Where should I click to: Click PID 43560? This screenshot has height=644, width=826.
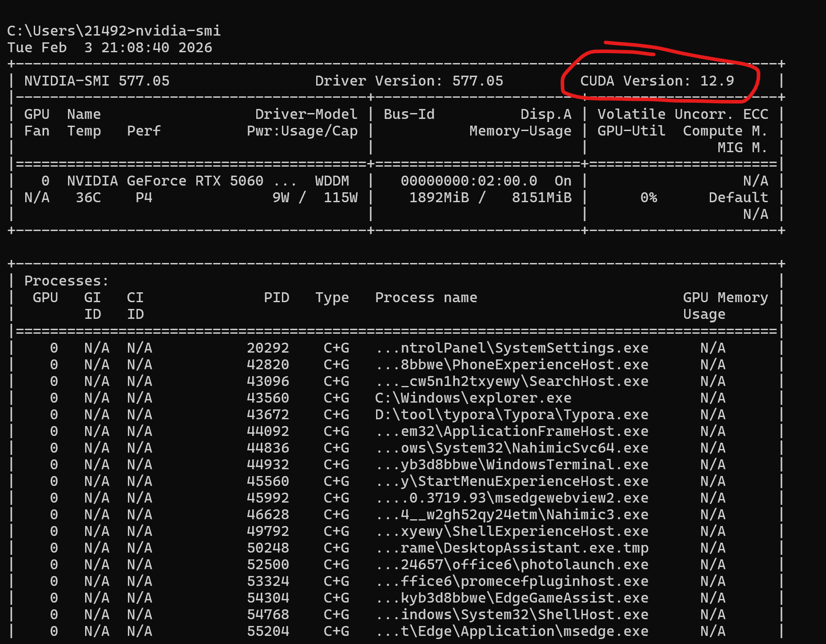(268, 398)
